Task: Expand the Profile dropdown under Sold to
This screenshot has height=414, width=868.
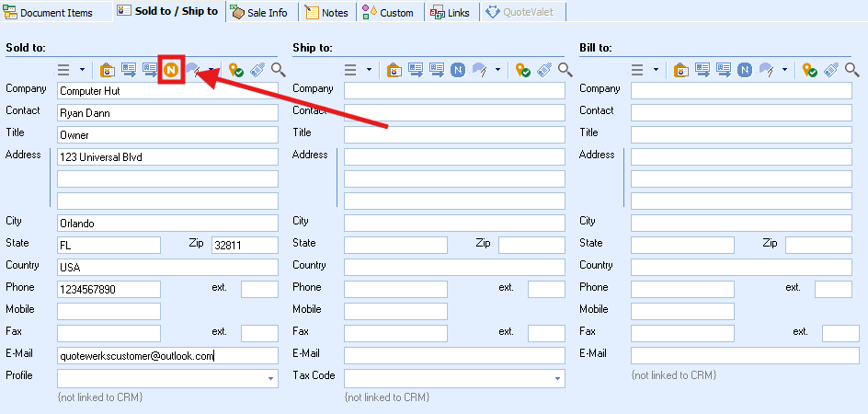Action: point(270,378)
